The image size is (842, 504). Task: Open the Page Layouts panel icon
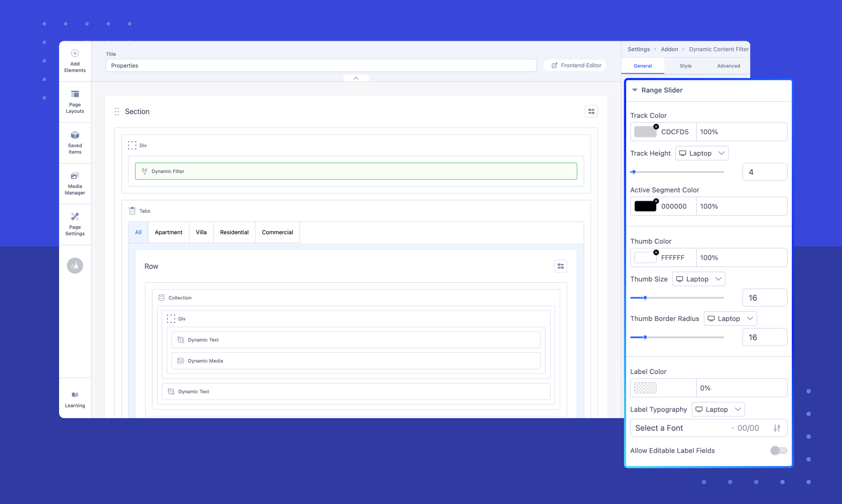[75, 94]
